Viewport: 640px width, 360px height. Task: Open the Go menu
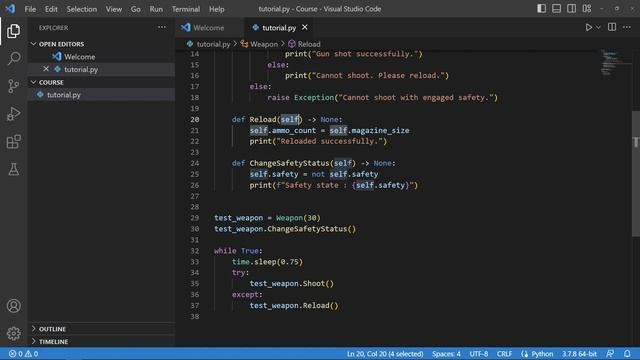click(136, 9)
